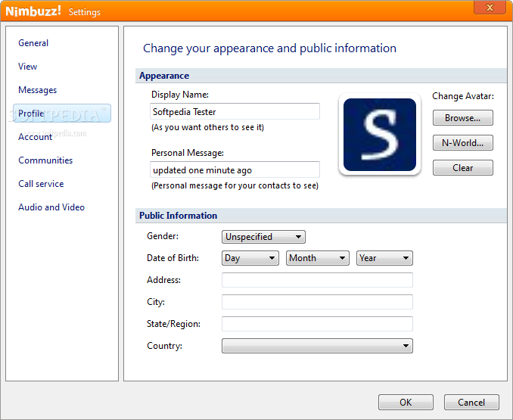This screenshot has width=513, height=420.
Task: Expand the Month of birth dropdown
Action: pyautogui.click(x=317, y=258)
